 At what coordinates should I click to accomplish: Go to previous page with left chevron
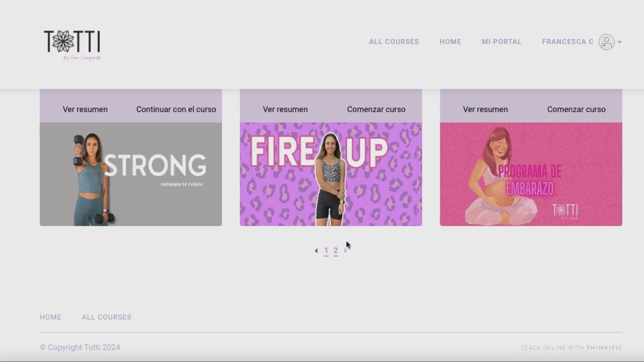(x=316, y=251)
